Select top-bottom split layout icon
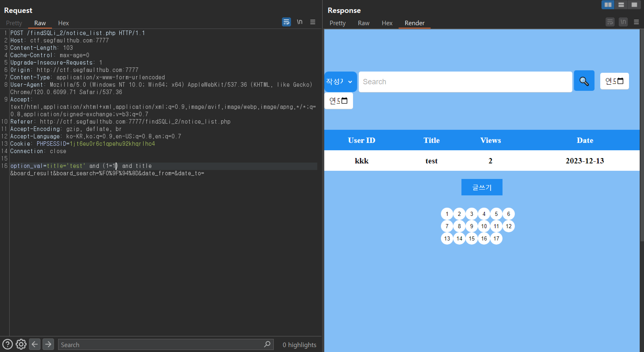Screen dimensions: 644x352 [621, 5]
